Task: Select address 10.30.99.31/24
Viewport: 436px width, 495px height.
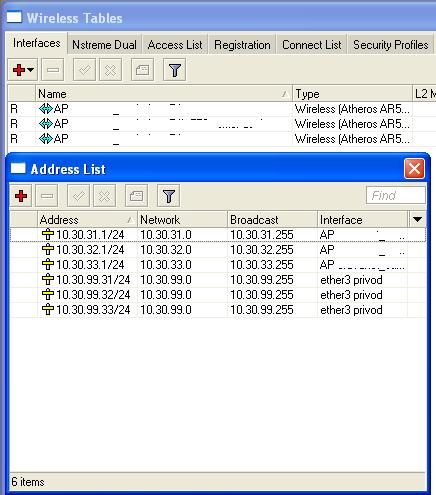Action: (93, 280)
